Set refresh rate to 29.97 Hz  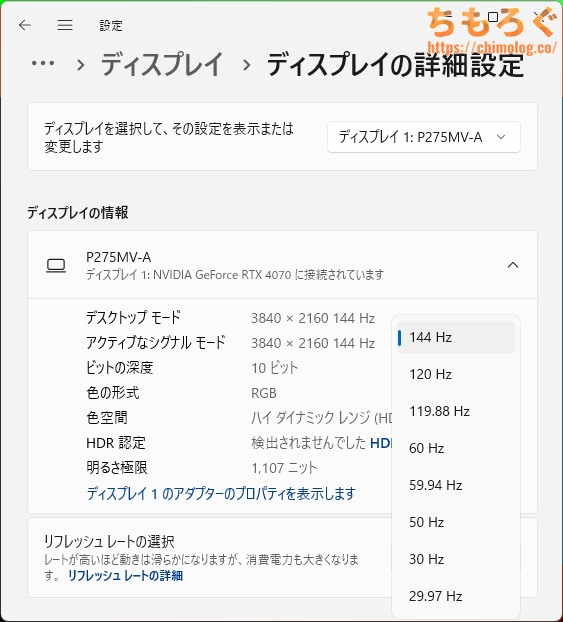click(x=455, y=596)
